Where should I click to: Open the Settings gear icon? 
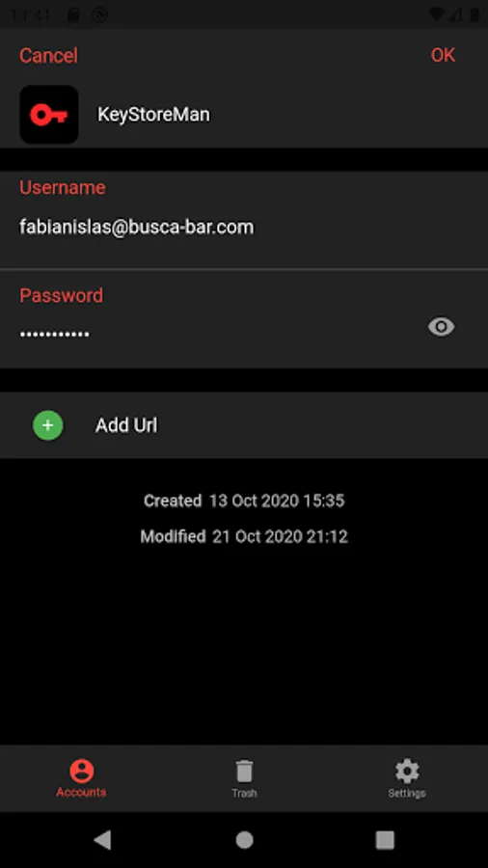pyautogui.click(x=407, y=772)
